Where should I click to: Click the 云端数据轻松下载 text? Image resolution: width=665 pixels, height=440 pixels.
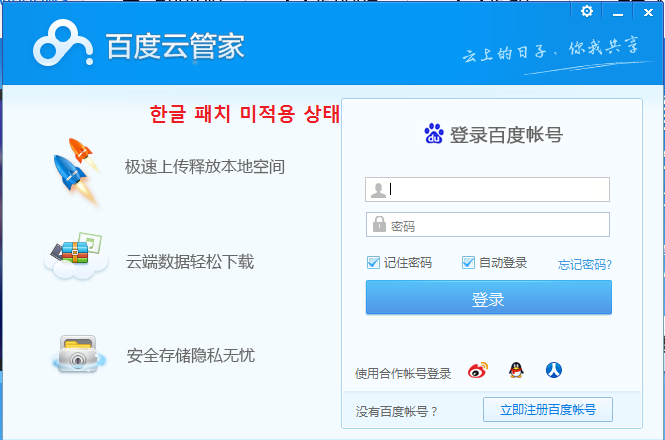click(190, 262)
